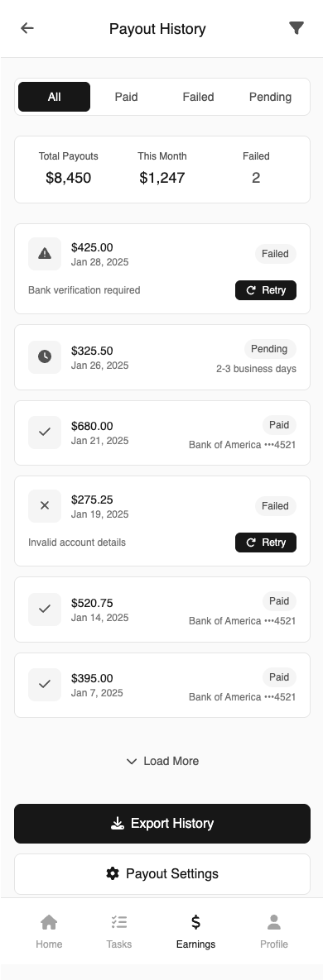Image resolution: width=323 pixels, height=980 pixels.
Task: Open Payout Settings
Action: point(162,874)
